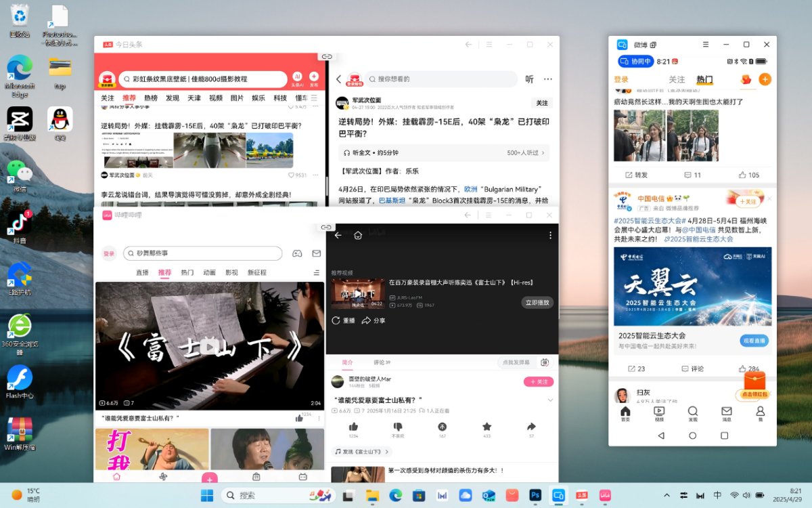Screen dimensions: 812x508
Task: Follow 军武次位面 with 关注 button
Action: click(x=542, y=103)
